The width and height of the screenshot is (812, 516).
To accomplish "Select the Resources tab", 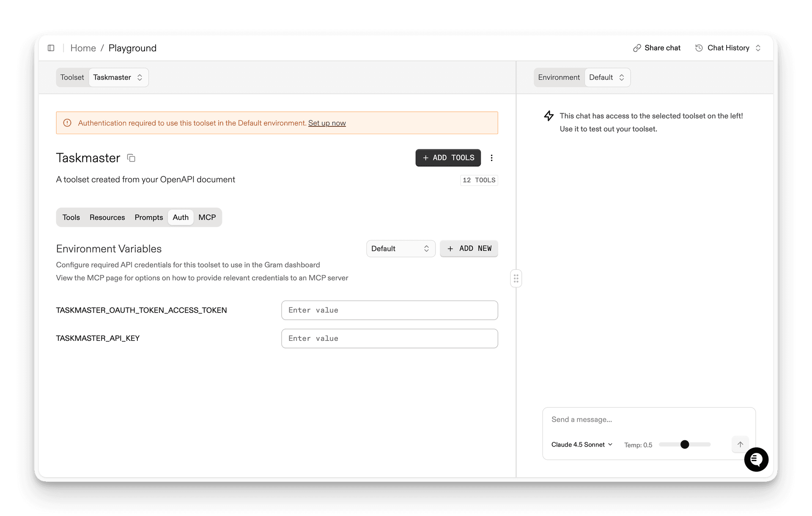I will (107, 217).
